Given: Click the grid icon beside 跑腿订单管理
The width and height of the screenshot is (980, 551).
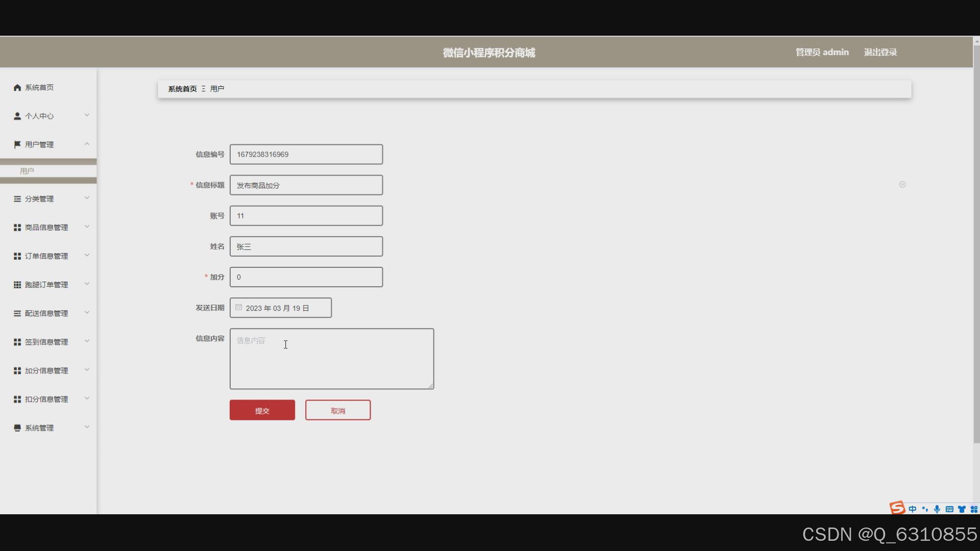Looking at the screenshot, I should point(17,285).
